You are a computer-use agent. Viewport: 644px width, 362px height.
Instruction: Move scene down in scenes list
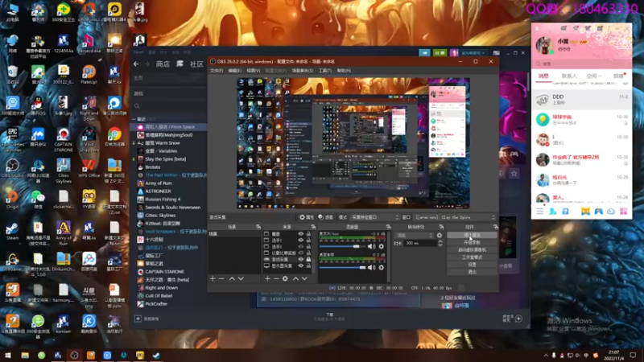click(241, 278)
